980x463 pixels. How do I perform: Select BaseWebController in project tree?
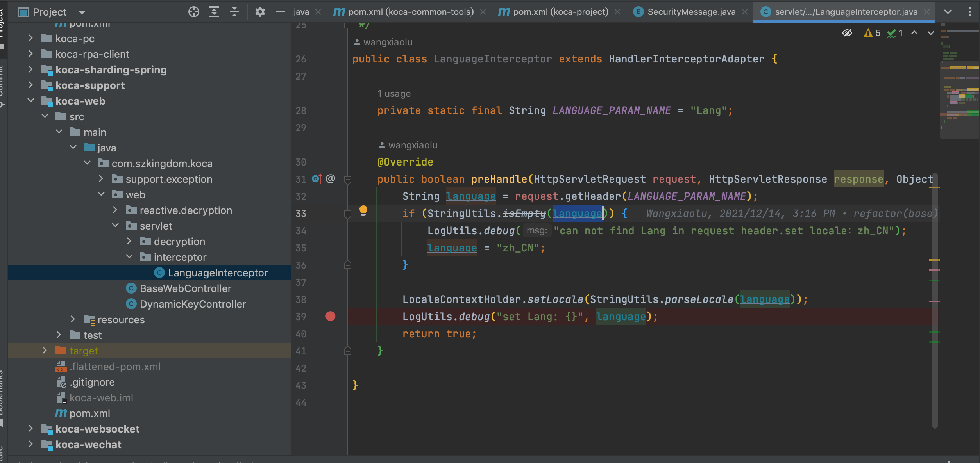185,288
